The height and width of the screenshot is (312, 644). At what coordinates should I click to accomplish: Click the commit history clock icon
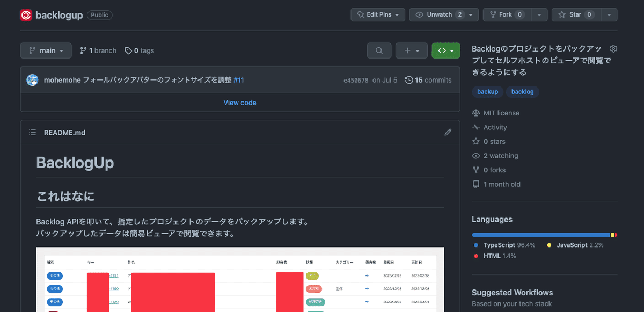click(x=409, y=79)
